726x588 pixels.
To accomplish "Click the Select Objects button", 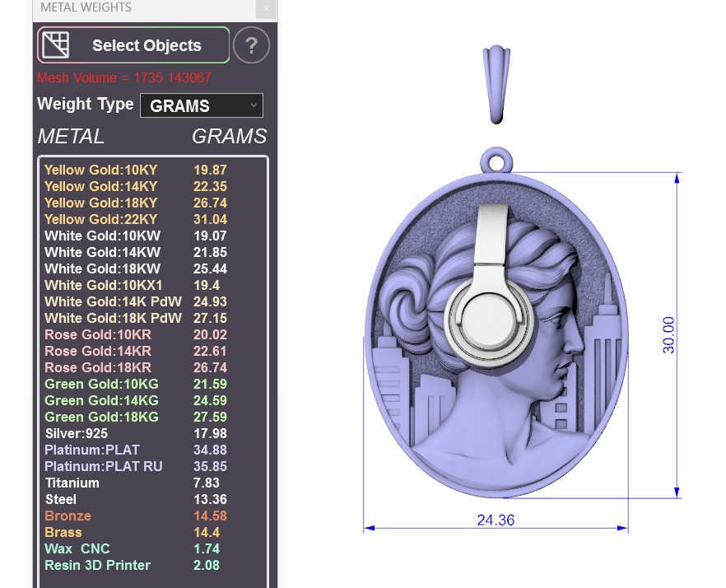I will click(x=133, y=45).
